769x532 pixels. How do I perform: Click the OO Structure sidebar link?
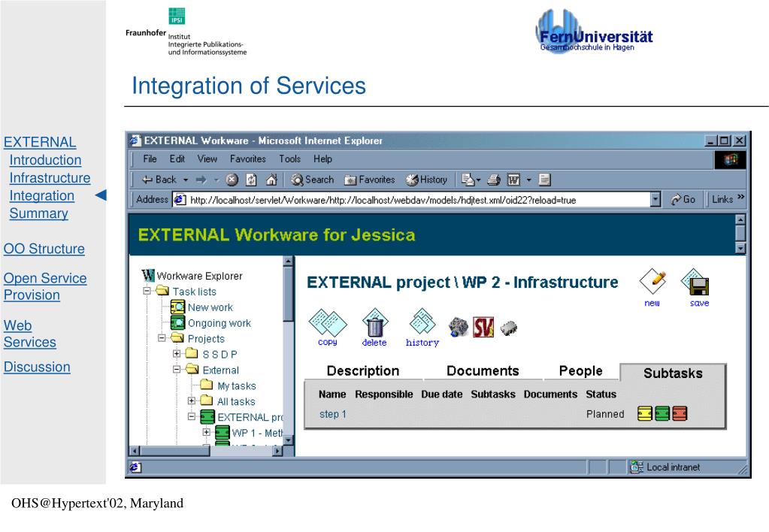(x=44, y=249)
